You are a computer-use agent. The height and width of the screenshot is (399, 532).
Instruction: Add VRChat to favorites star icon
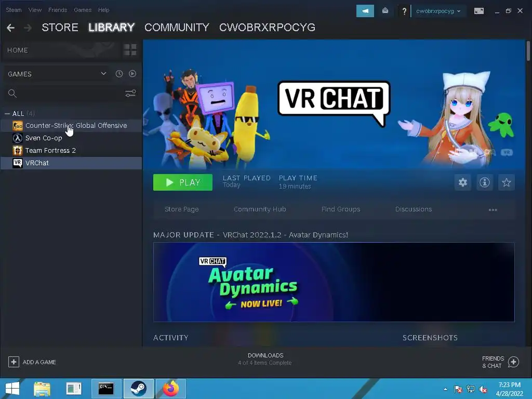(506, 182)
